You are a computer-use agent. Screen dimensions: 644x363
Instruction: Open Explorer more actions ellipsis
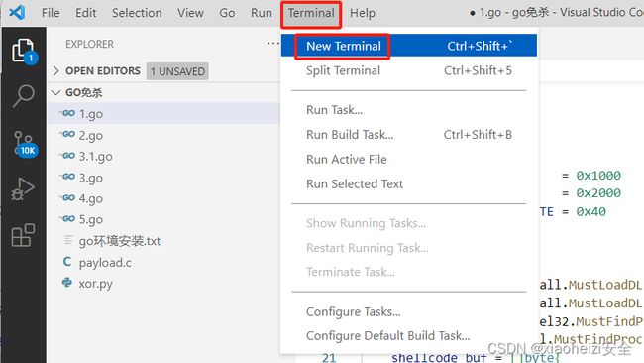(x=273, y=44)
